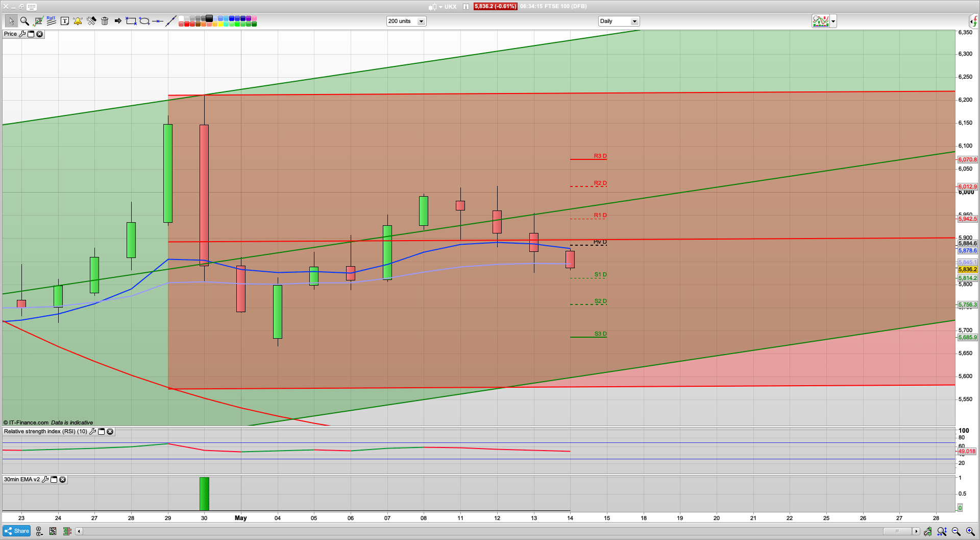Close the 30min EMA v2 panel

tap(62, 480)
